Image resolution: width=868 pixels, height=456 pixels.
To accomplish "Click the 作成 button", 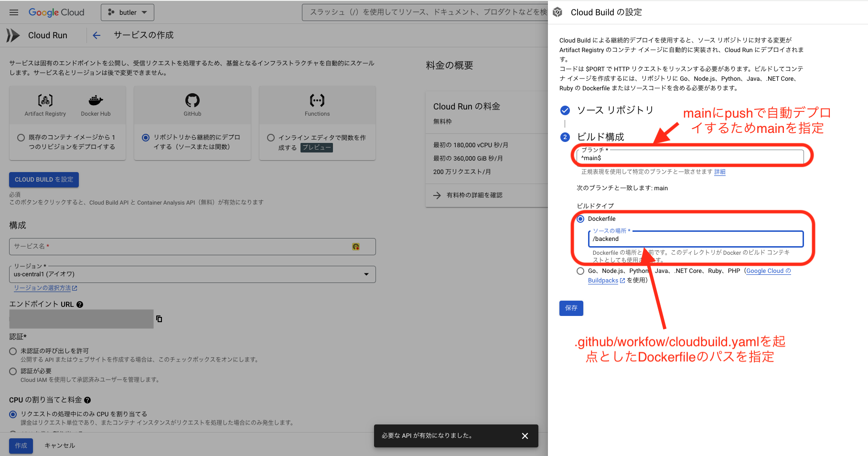I will point(21,445).
